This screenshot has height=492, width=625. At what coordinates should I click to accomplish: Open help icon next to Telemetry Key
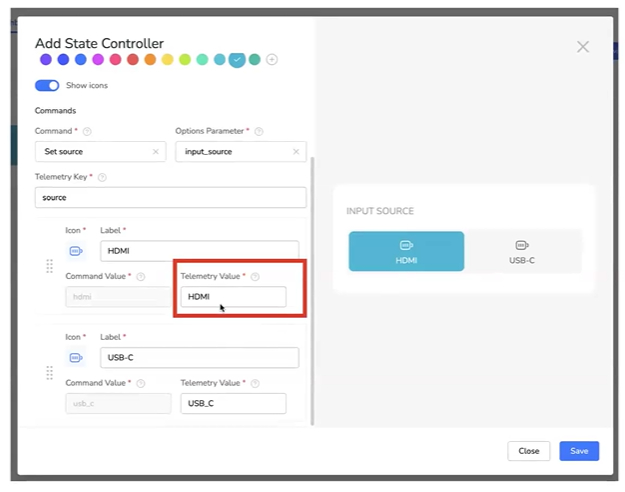click(102, 177)
